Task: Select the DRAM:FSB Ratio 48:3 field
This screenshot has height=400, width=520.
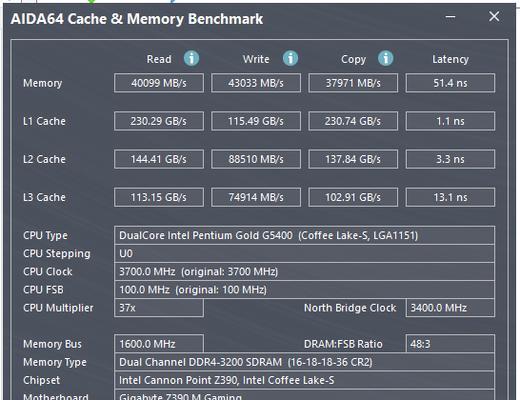Action: click(450, 344)
